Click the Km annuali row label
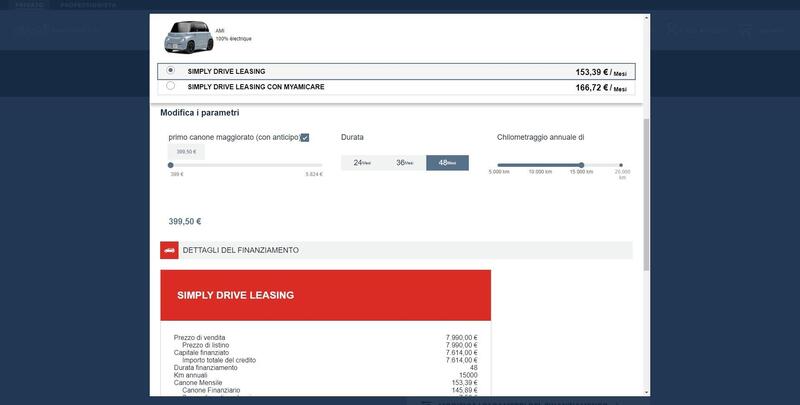This screenshot has width=800, height=405. click(190, 375)
